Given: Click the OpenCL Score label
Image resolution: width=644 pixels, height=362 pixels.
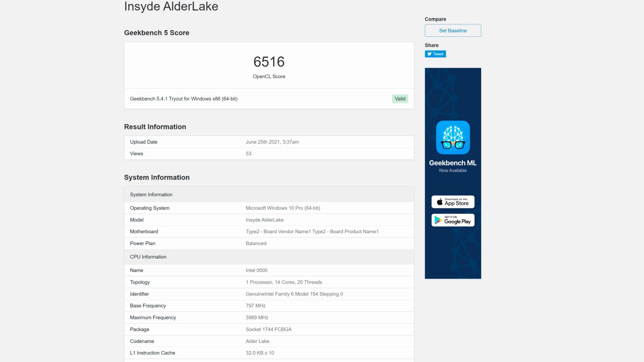Looking at the screenshot, I should 269,77.
